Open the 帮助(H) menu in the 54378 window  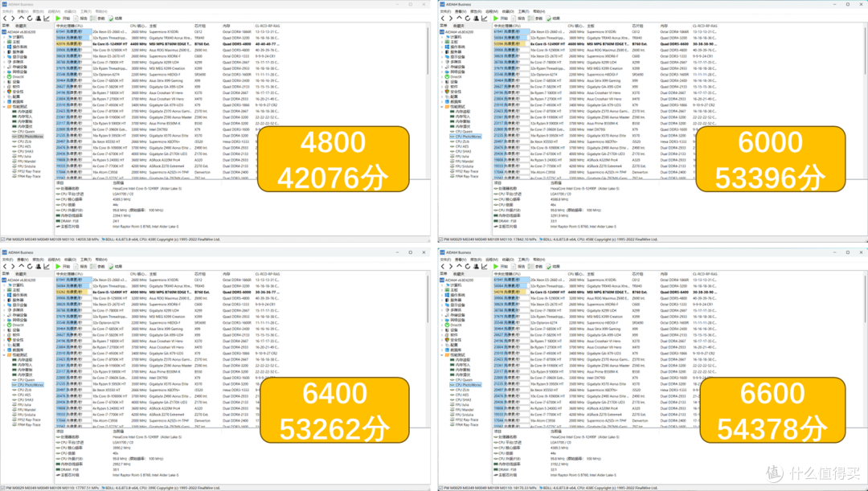point(539,259)
